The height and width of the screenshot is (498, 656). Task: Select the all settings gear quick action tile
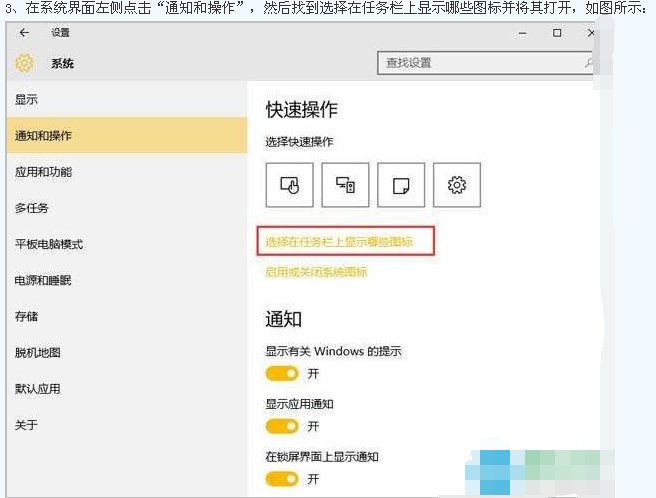(x=457, y=185)
